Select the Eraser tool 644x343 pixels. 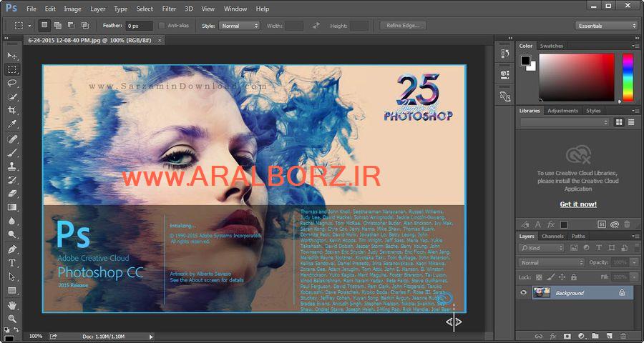pyautogui.click(x=12, y=193)
